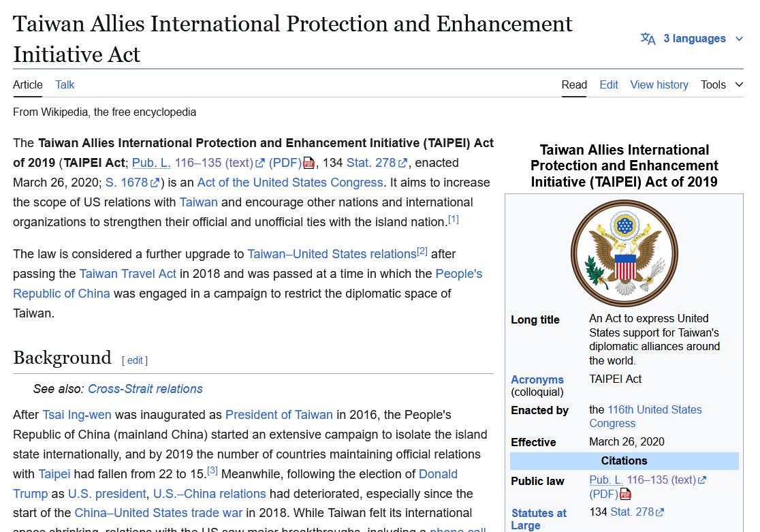Click 'From Wikipedia, the free encyclopedia' text

point(105,112)
